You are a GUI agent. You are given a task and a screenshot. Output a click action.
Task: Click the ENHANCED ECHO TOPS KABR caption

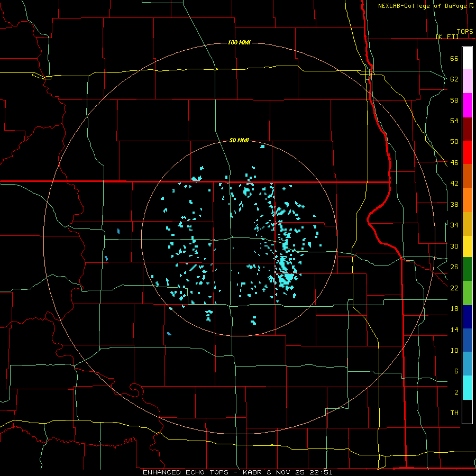(x=237, y=472)
